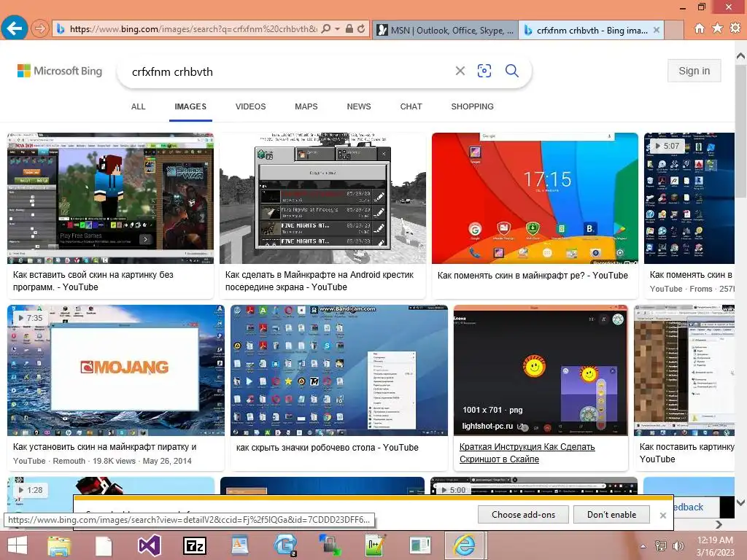The height and width of the screenshot is (560, 747).
Task: Open the MAPS tab
Action: click(x=306, y=106)
